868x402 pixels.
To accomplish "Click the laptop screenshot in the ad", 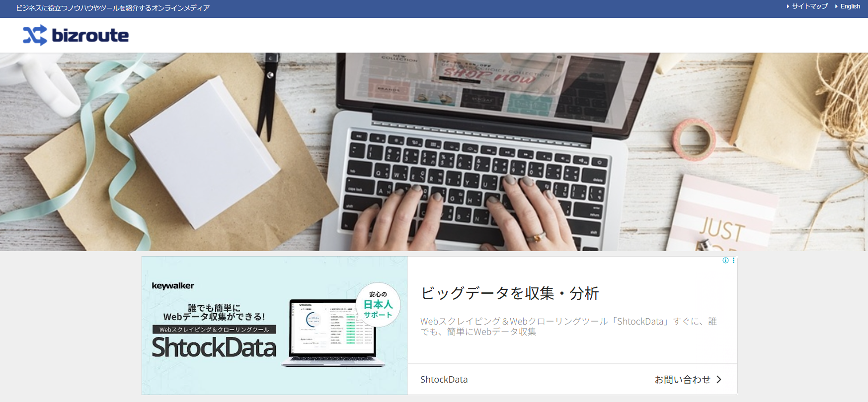I will coord(333,333).
